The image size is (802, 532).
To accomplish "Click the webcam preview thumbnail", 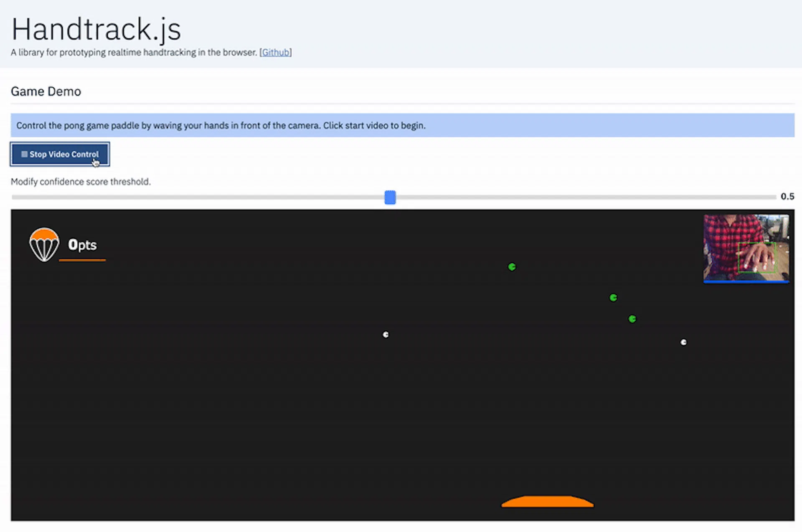I will click(746, 248).
